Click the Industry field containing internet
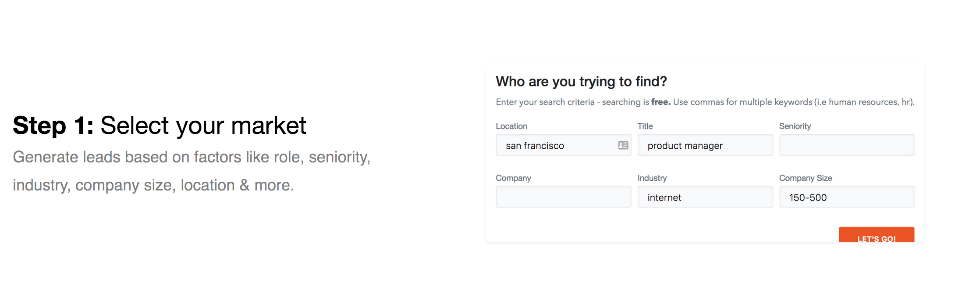This screenshot has width=980, height=287. 705,197
